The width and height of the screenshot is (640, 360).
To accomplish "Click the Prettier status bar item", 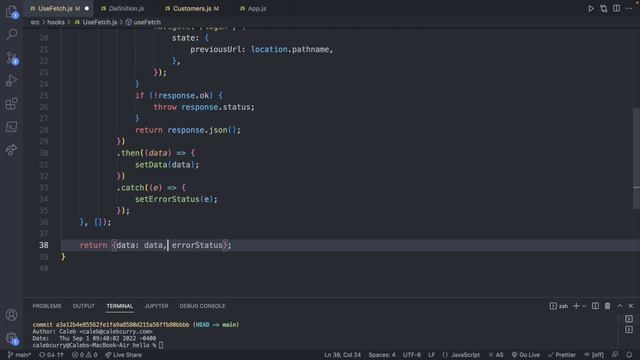I will click(x=562, y=355).
